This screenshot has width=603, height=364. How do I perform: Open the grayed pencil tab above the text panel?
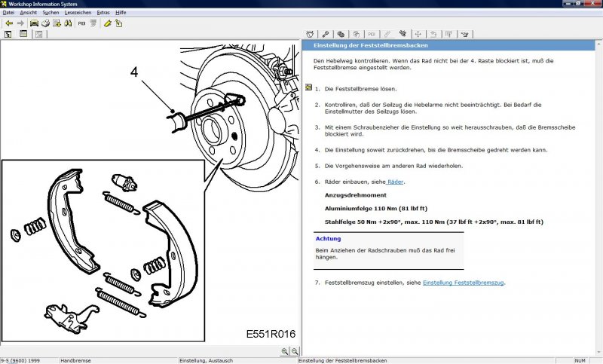(x=387, y=34)
